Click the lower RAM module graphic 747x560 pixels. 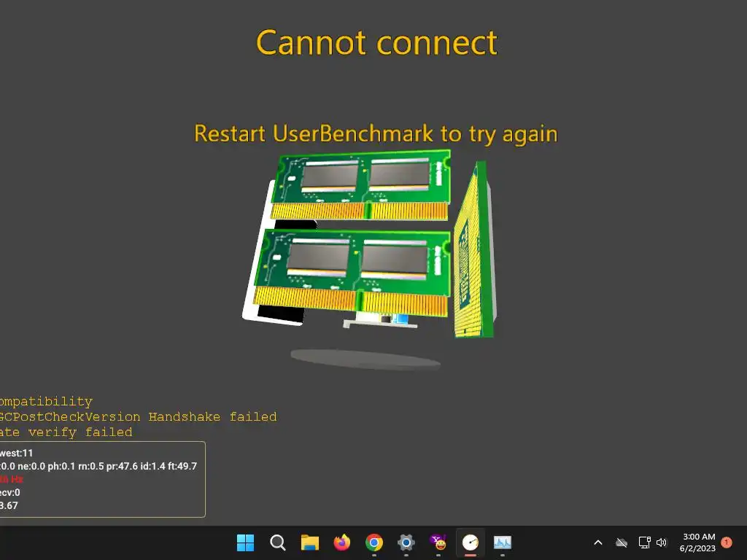click(352, 271)
